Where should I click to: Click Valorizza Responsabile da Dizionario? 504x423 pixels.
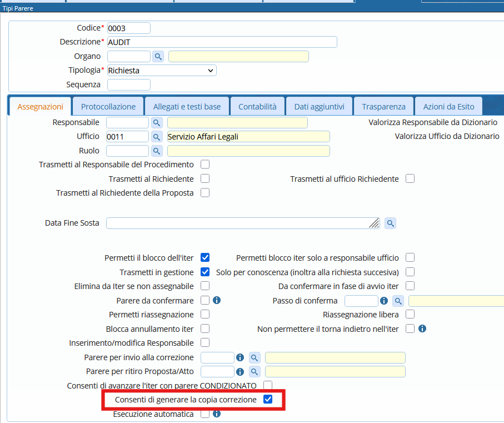click(433, 122)
